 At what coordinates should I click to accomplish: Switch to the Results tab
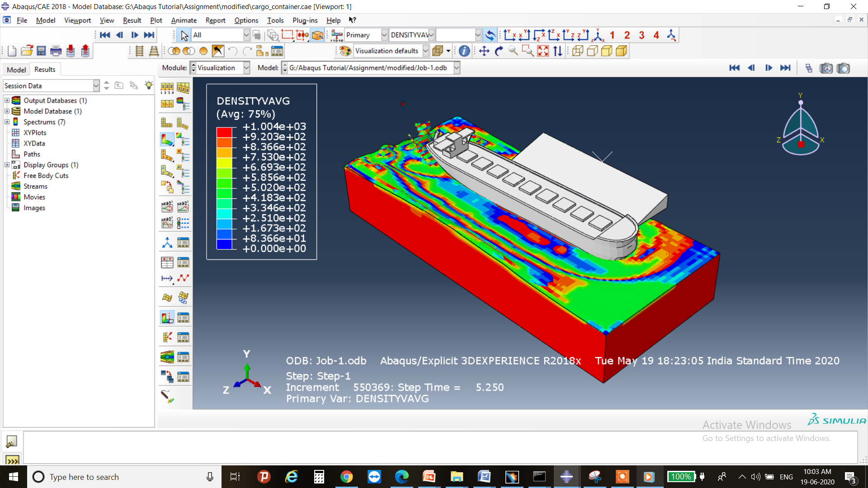(x=45, y=69)
